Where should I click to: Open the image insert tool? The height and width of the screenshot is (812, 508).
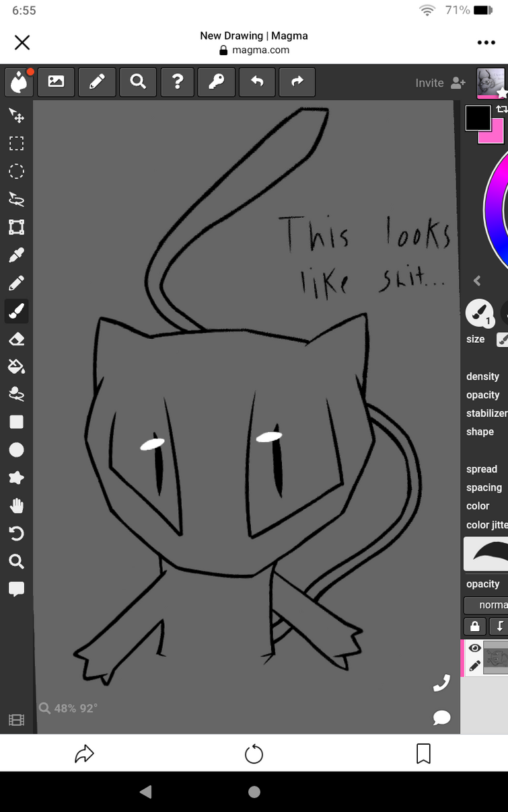coord(57,82)
